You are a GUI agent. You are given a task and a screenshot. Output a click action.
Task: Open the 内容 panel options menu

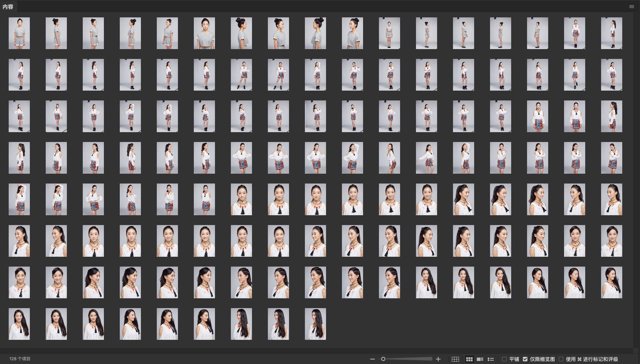tap(632, 6)
